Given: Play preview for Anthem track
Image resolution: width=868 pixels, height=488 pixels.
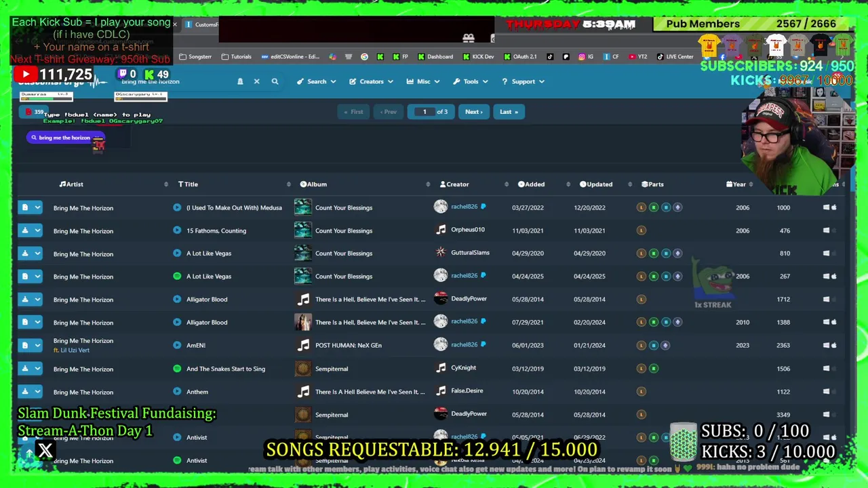Looking at the screenshot, I should tap(177, 392).
